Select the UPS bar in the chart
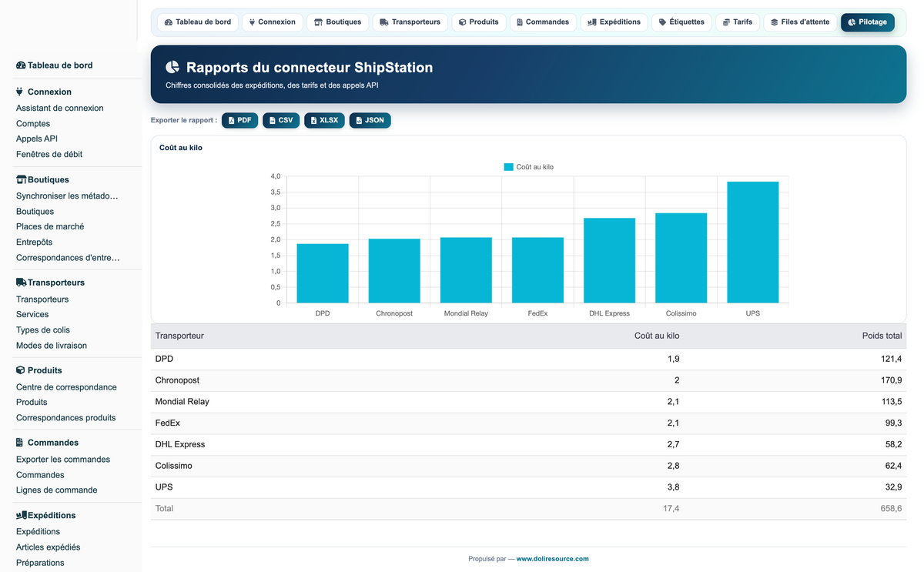Image resolution: width=924 pixels, height=572 pixels. point(752,243)
